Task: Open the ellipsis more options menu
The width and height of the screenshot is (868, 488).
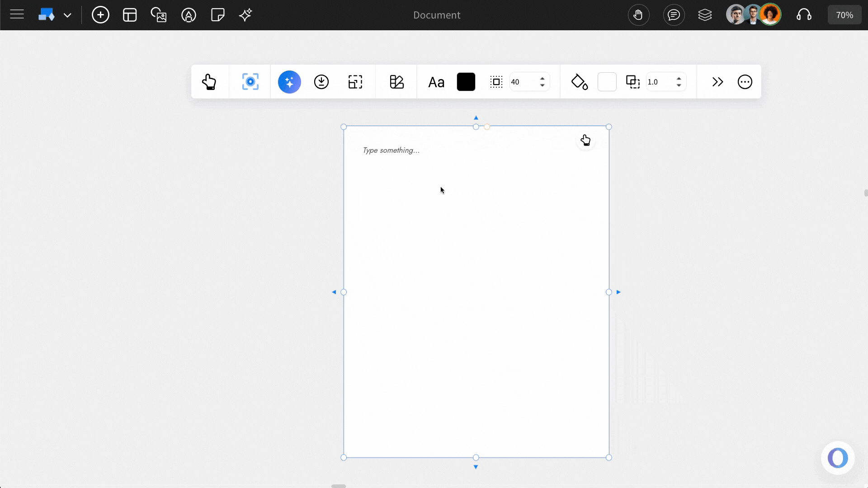Action: pos(745,82)
